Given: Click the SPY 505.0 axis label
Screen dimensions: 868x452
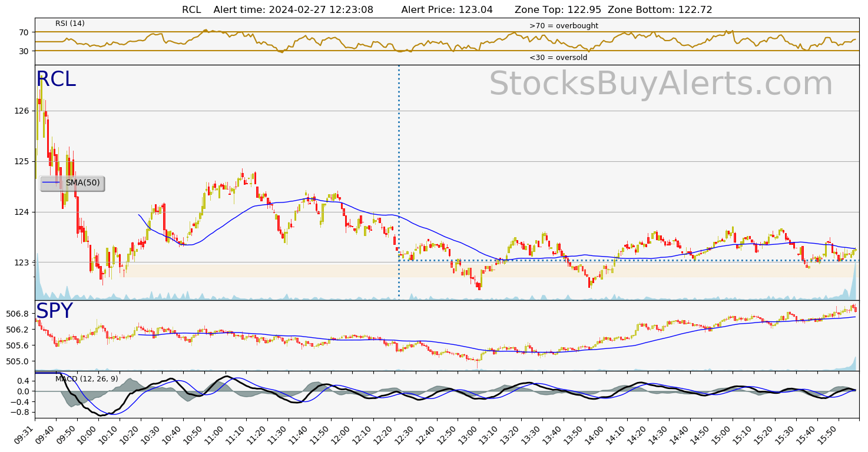Looking at the screenshot, I should click(x=18, y=361).
